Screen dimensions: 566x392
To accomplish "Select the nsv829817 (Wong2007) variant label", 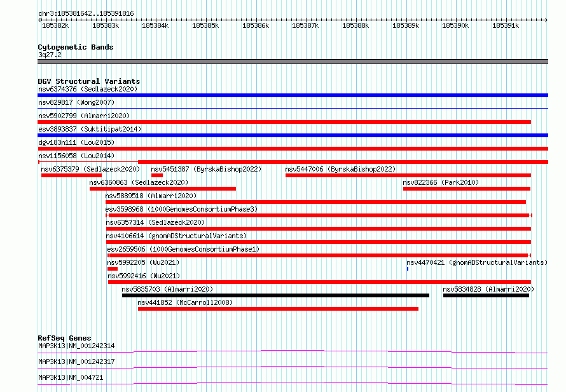I will tap(76, 102).
